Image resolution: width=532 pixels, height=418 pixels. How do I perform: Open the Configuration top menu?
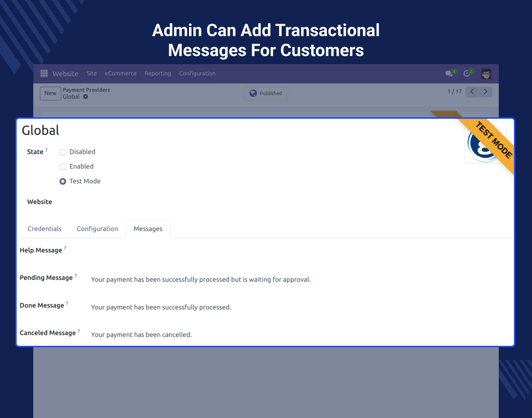pyautogui.click(x=198, y=73)
